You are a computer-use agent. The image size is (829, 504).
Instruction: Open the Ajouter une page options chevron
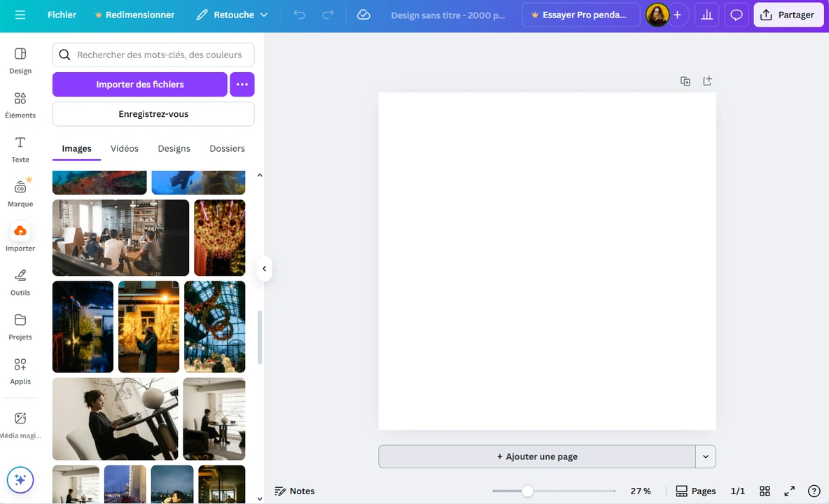point(705,456)
